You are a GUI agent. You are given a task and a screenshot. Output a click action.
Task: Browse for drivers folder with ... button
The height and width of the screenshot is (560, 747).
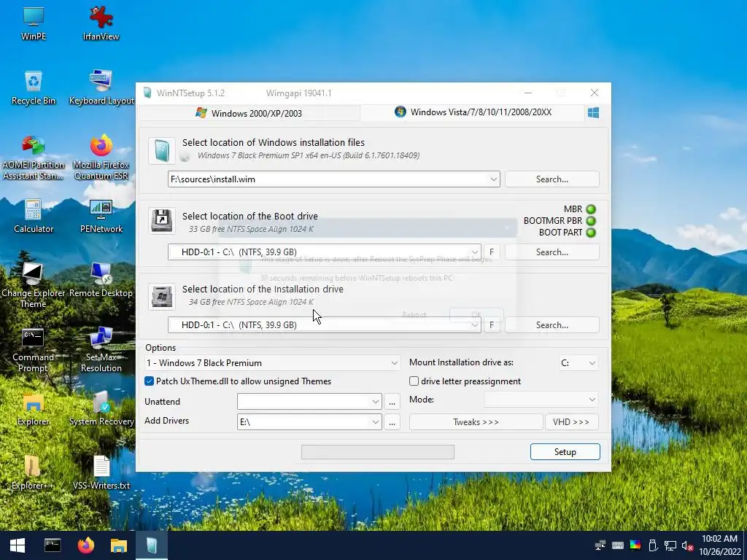pyautogui.click(x=392, y=422)
